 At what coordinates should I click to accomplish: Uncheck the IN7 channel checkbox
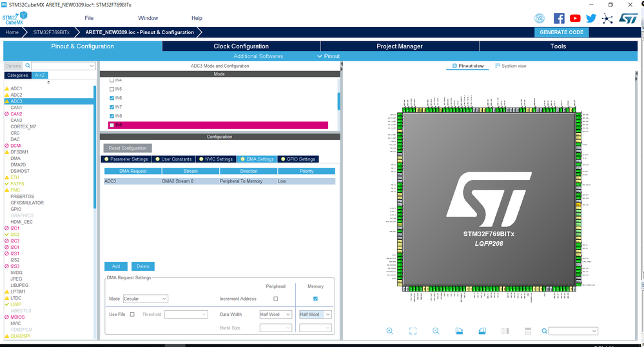(x=112, y=107)
